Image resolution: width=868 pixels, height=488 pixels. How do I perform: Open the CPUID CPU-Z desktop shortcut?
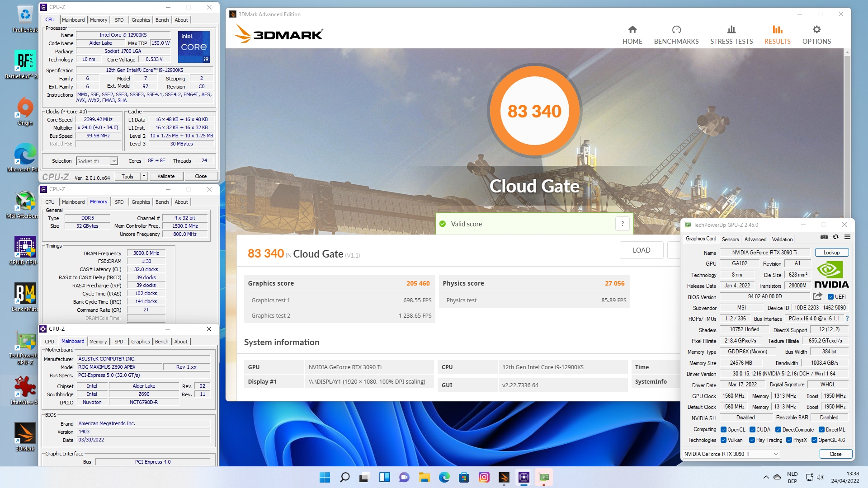[25, 251]
